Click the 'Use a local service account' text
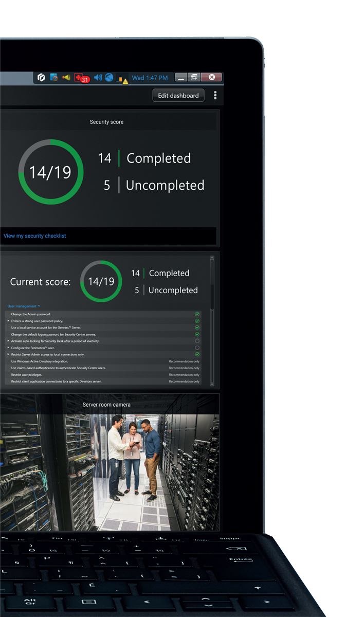 tap(46, 328)
